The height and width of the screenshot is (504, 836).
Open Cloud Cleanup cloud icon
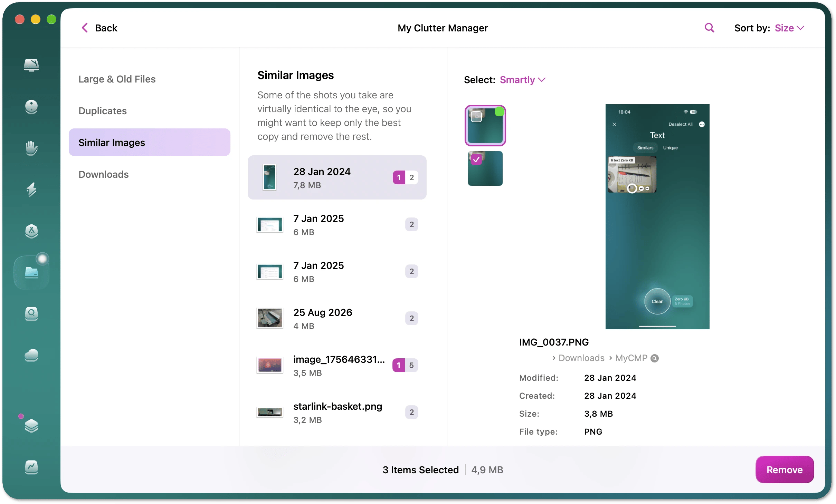coord(31,355)
